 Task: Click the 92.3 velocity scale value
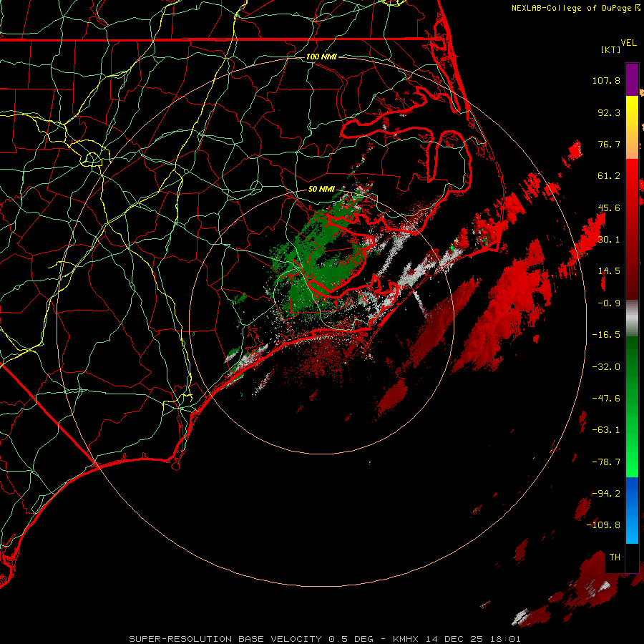coord(609,112)
